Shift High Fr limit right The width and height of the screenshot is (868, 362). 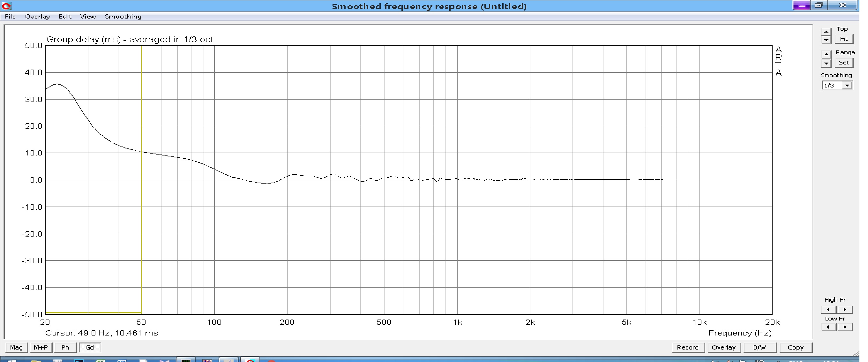[845, 309]
